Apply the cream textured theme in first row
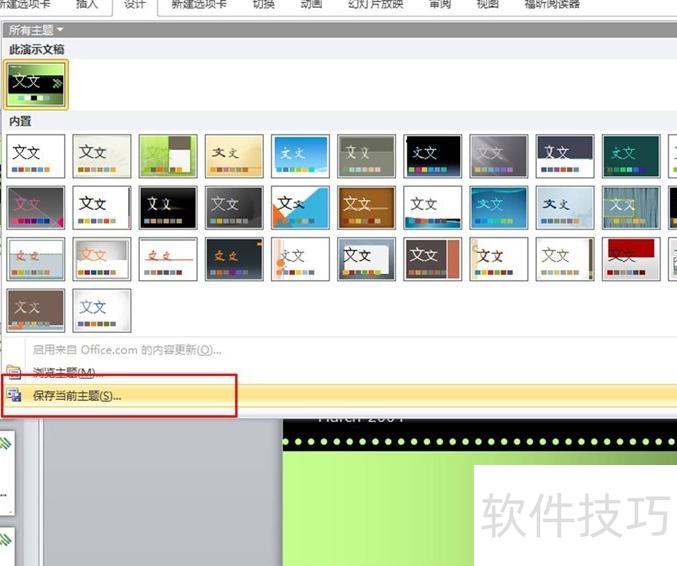 tap(102, 156)
